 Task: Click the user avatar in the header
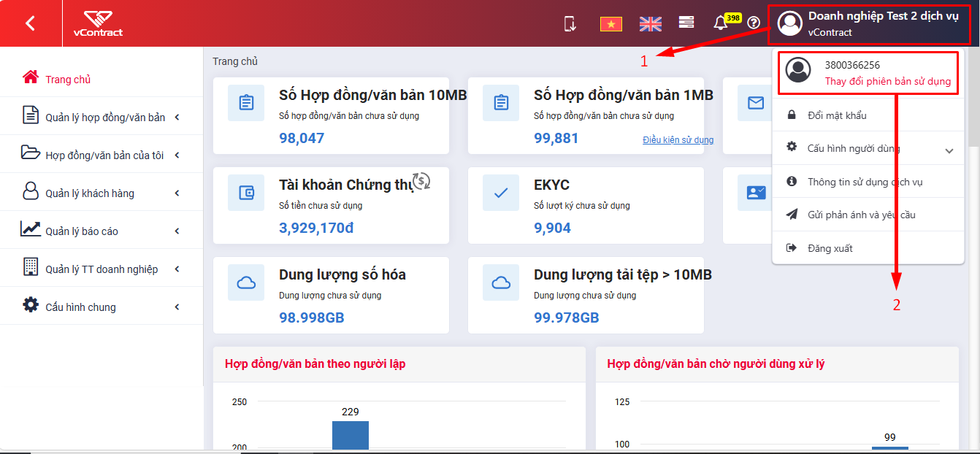click(790, 23)
